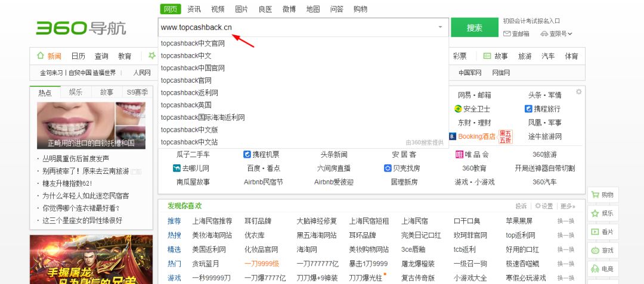The width and height of the screenshot is (644, 284).
Task: Click the 360导航 logo
Action: (81, 28)
